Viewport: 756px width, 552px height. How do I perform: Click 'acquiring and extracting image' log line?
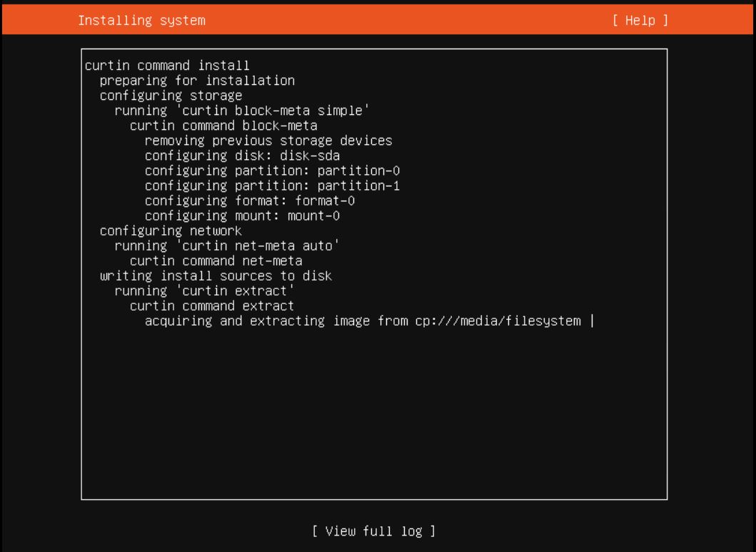click(x=363, y=321)
